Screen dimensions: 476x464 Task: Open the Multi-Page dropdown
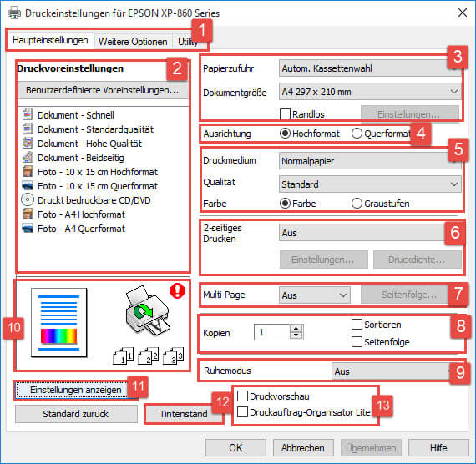coord(315,295)
